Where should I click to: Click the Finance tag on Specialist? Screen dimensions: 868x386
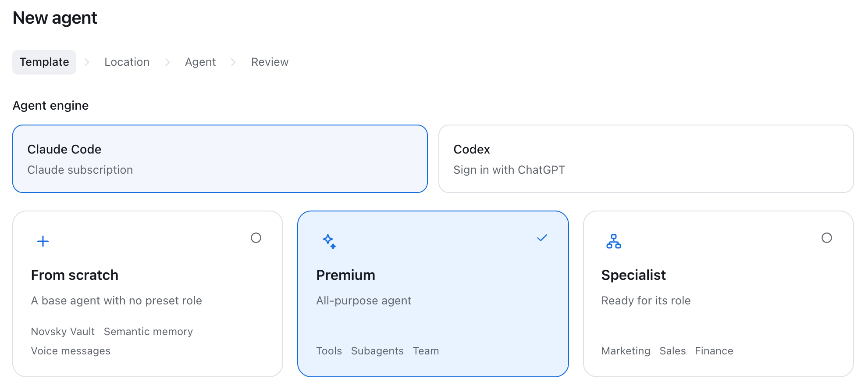714,351
